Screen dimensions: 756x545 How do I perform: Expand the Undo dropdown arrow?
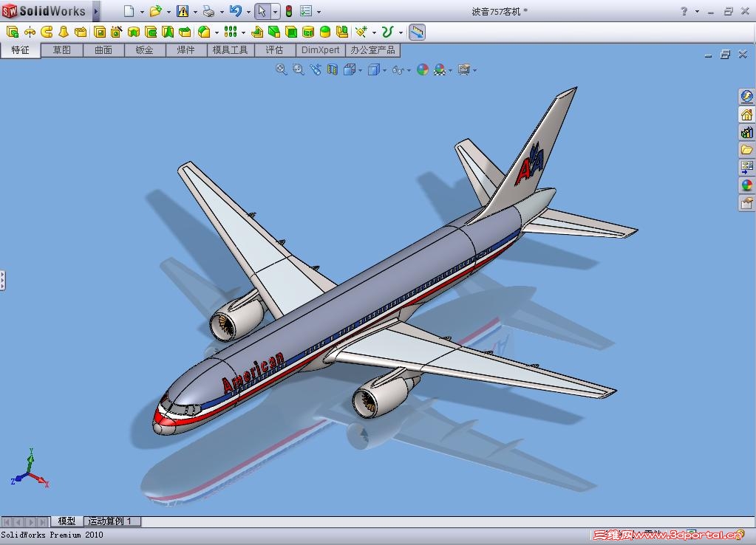[248, 12]
